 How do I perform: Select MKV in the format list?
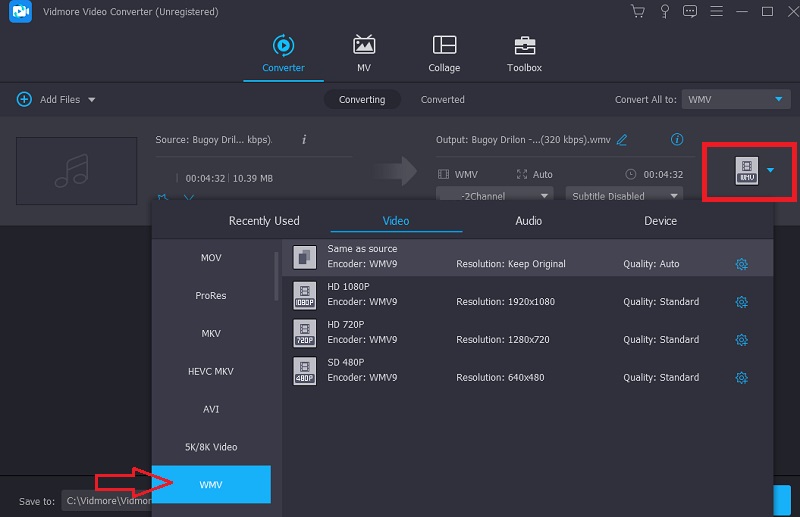(x=211, y=334)
